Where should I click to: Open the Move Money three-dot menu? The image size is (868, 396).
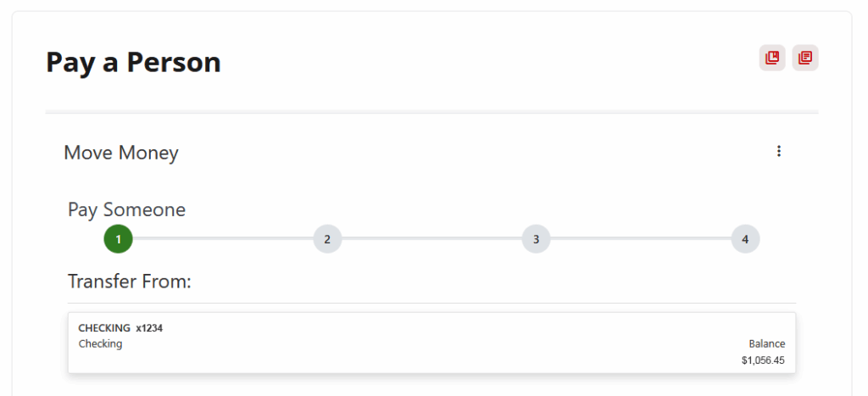click(778, 152)
